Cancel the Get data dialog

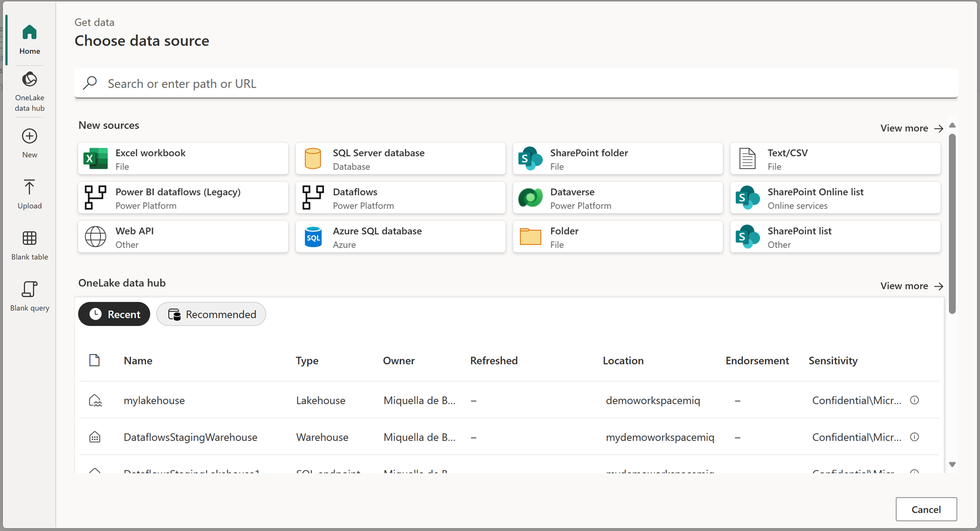tap(926, 509)
